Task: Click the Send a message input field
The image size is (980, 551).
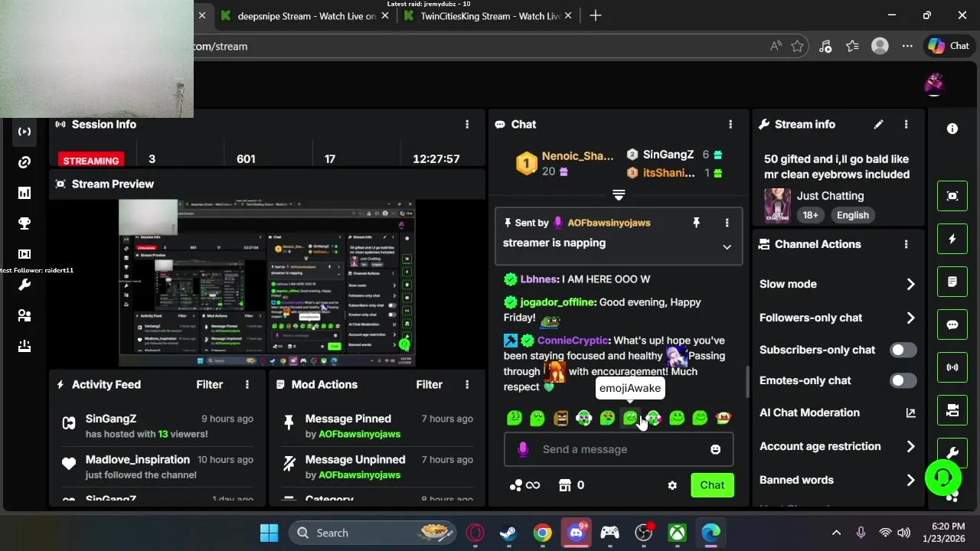Action: pos(619,449)
